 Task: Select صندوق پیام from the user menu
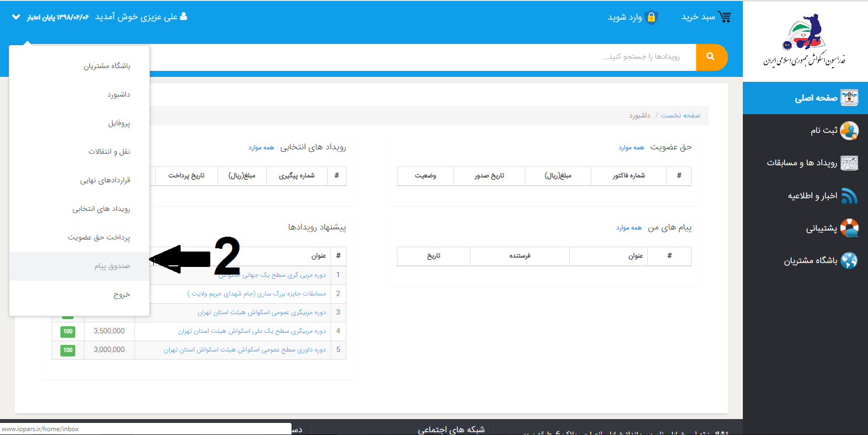112,266
